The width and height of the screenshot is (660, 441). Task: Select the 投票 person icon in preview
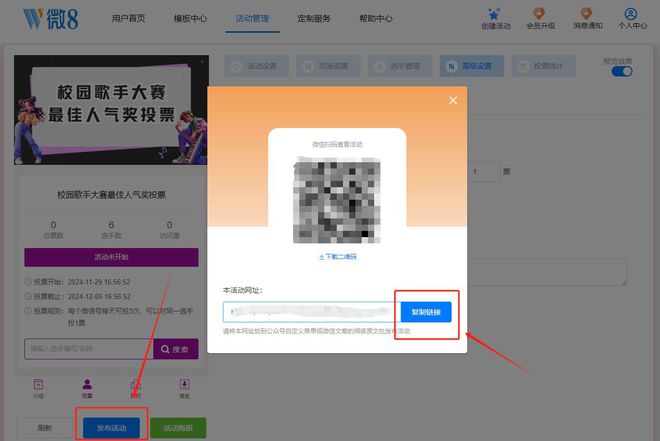(x=87, y=388)
